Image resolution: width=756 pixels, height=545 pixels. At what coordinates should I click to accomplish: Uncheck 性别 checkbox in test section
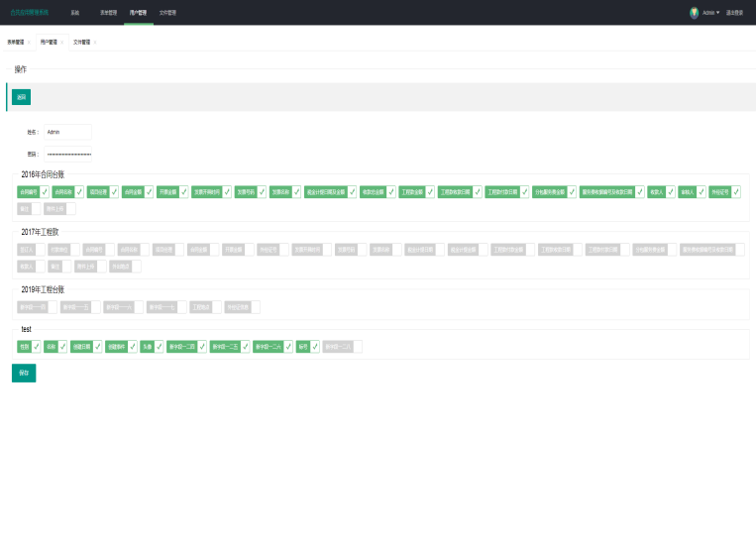tap(37, 347)
